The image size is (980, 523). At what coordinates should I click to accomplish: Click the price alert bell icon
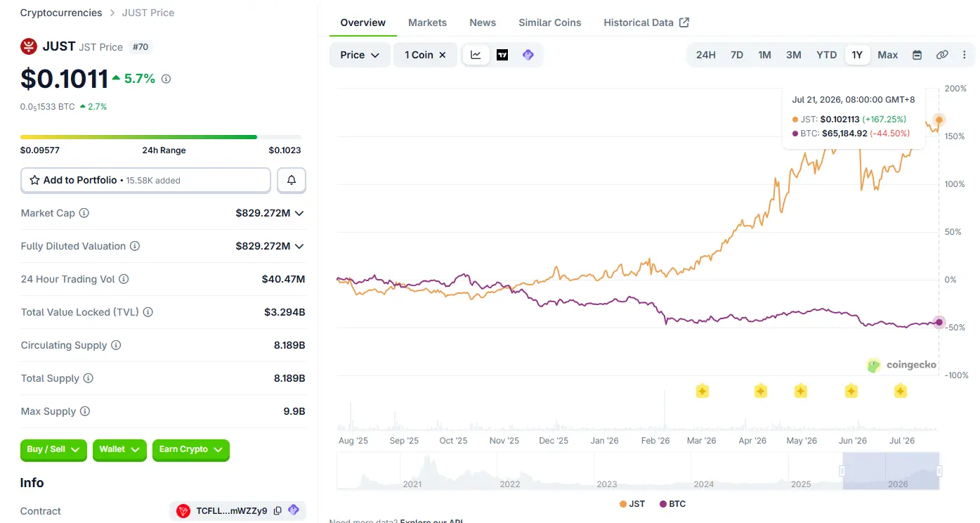(292, 181)
